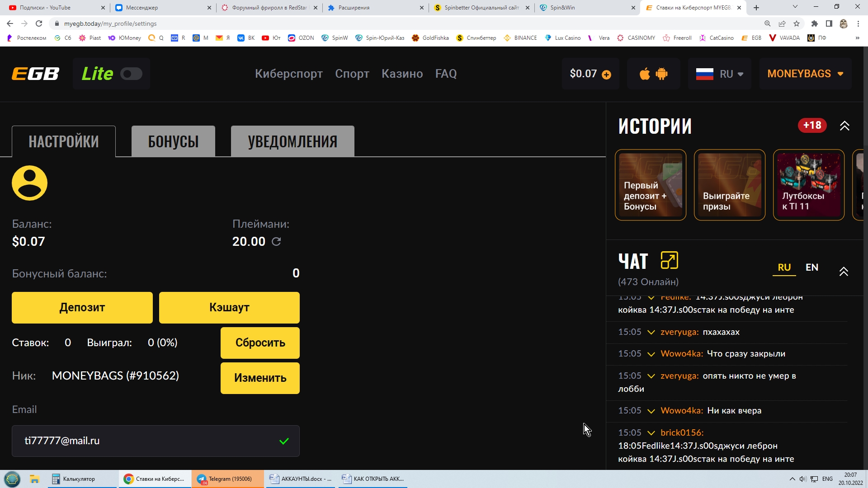Click the add funds plus icon
Screen dimensions: 868x488
pos(607,75)
